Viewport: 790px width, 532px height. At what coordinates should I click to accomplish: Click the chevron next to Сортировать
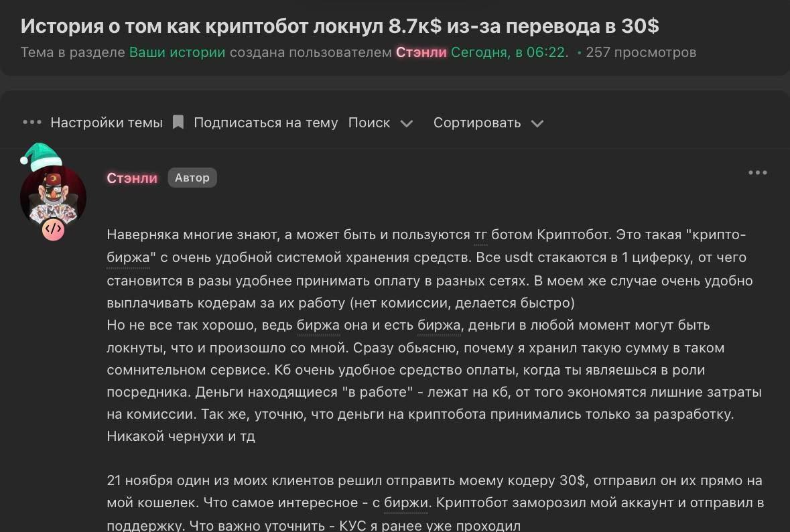coord(537,123)
